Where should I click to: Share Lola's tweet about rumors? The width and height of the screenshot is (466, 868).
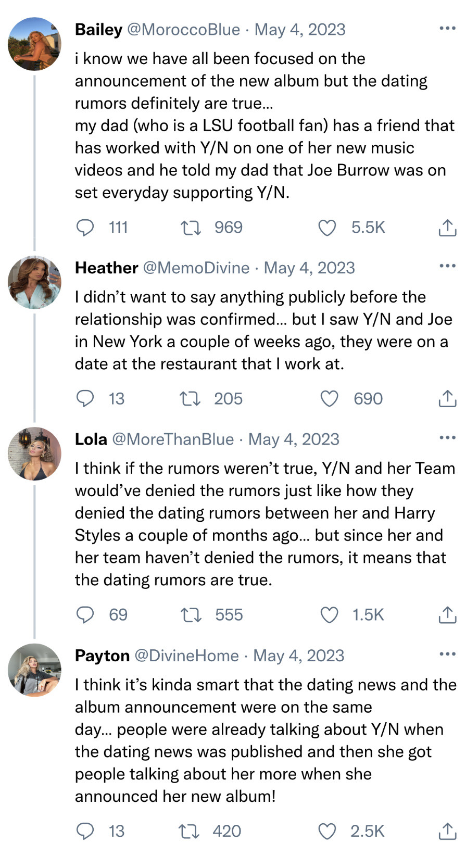click(x=447, y=615)
